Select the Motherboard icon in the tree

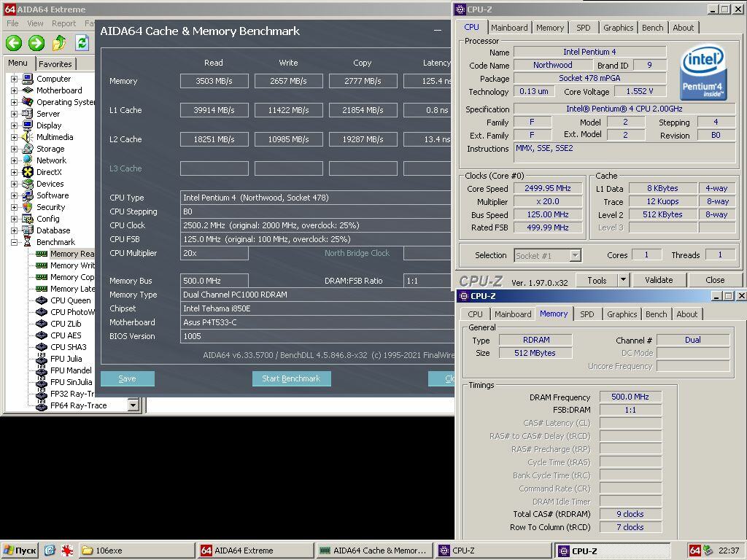28,90
